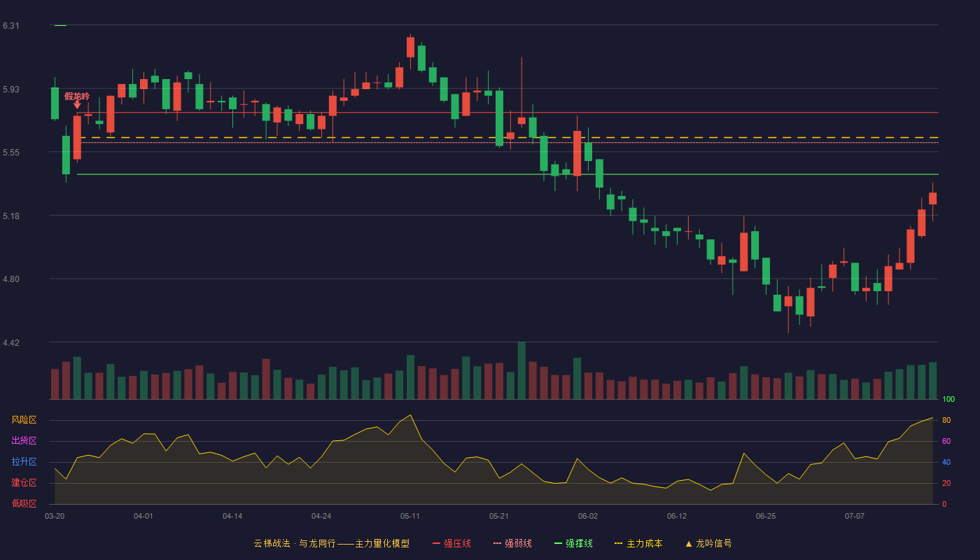Click the red 强压线 legend line icon
980x560 pixels.
click(436, 543)
